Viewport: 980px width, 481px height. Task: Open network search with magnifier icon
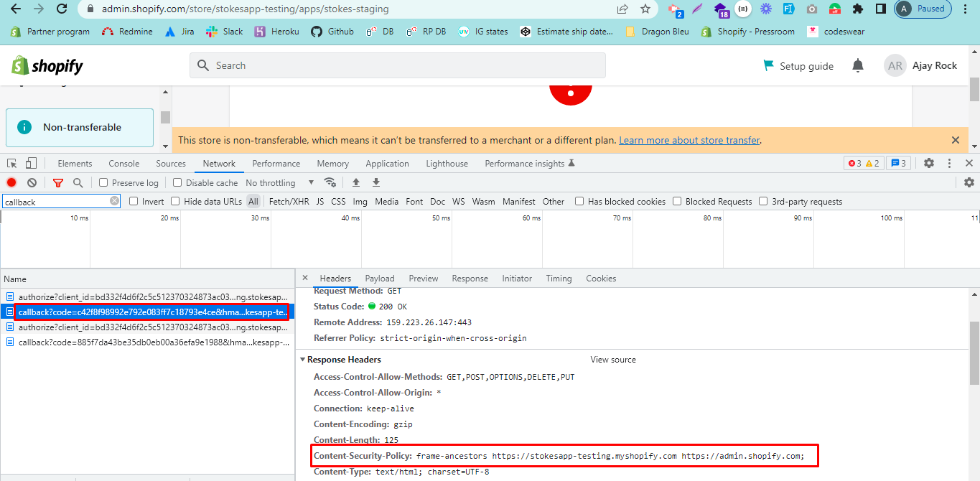click(78, 183)
